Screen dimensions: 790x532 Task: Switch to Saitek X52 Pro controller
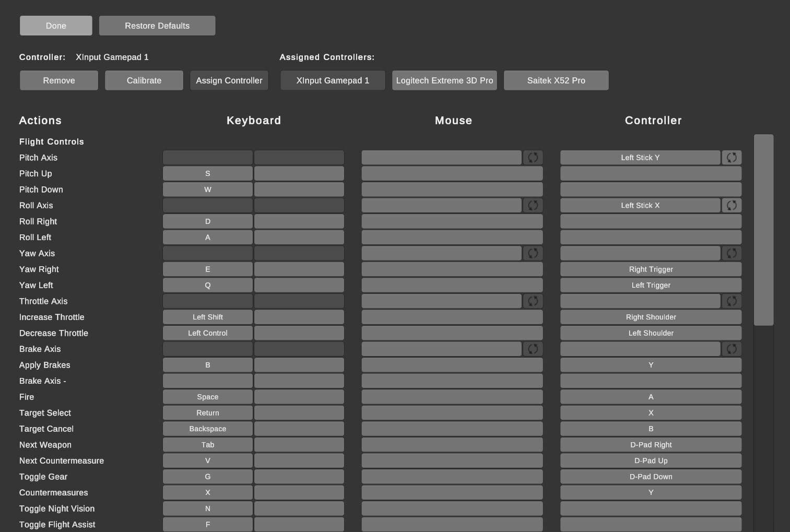(x=556, y=80)
